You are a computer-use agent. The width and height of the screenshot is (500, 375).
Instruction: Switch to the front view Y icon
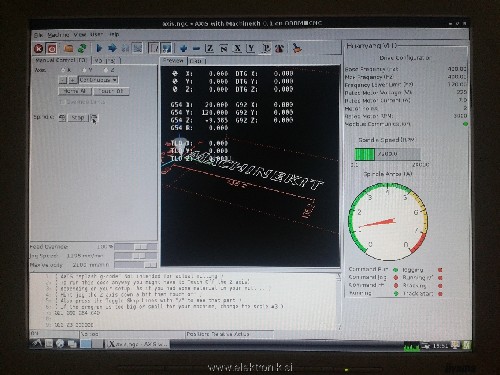coord(251,49)
